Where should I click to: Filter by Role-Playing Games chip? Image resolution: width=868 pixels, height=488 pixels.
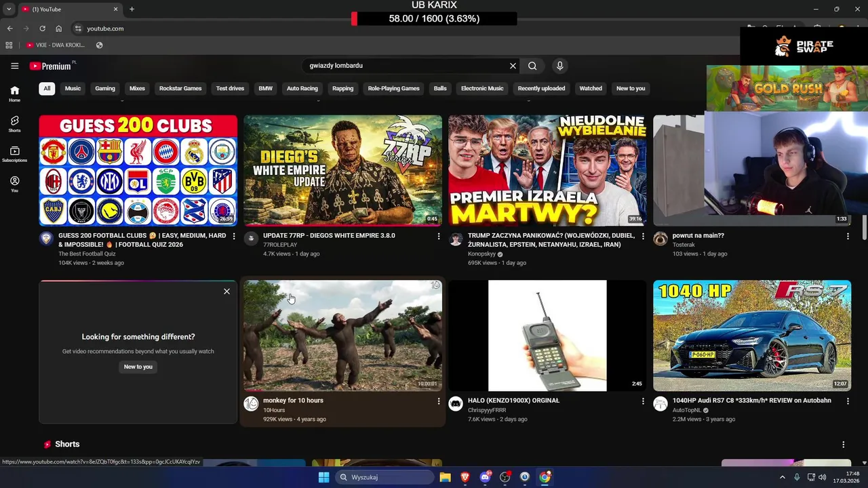394,88
